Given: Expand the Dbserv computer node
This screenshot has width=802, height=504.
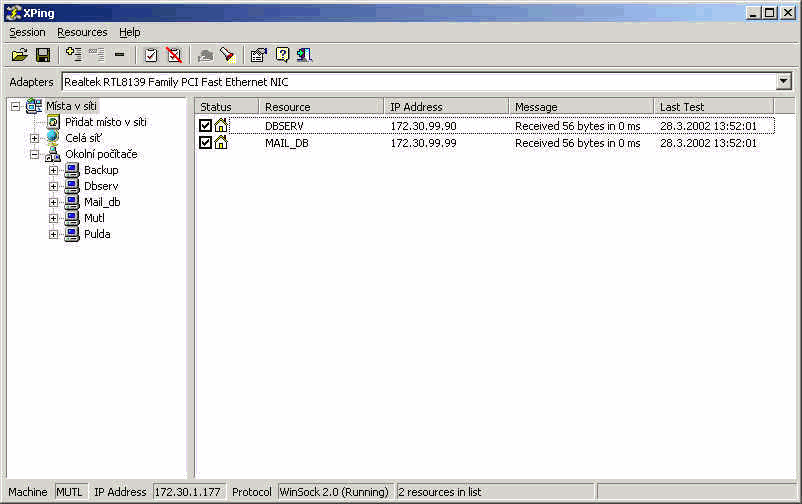Looking at the screenshot, I should tap(53, 186).
